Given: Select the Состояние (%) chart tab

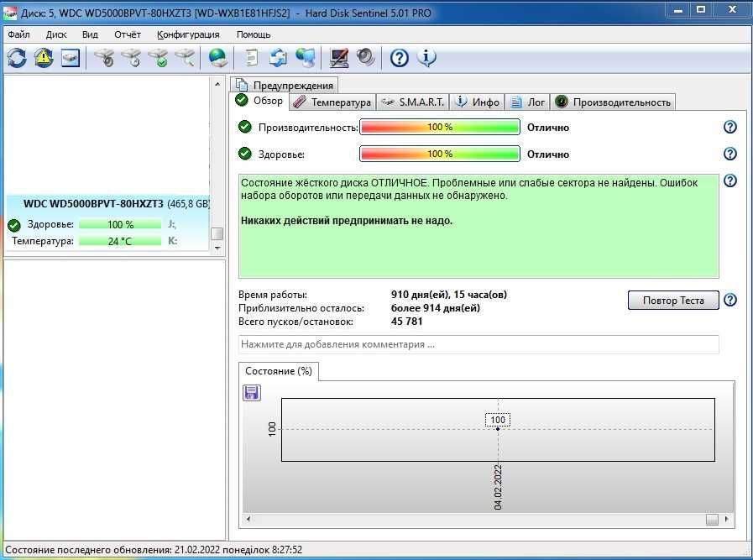Looking at the screenshot, I should pyautogui.click(x=279, y=371).
